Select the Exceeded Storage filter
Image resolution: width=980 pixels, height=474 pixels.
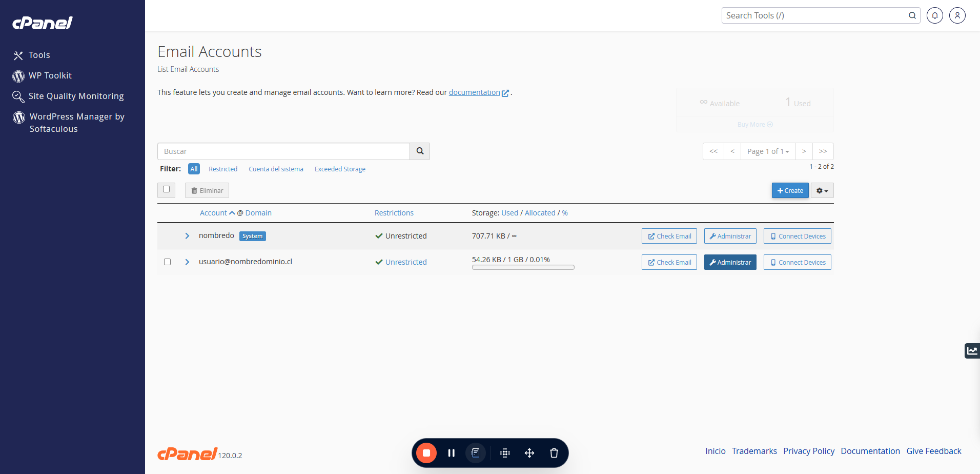pos(340,169)
